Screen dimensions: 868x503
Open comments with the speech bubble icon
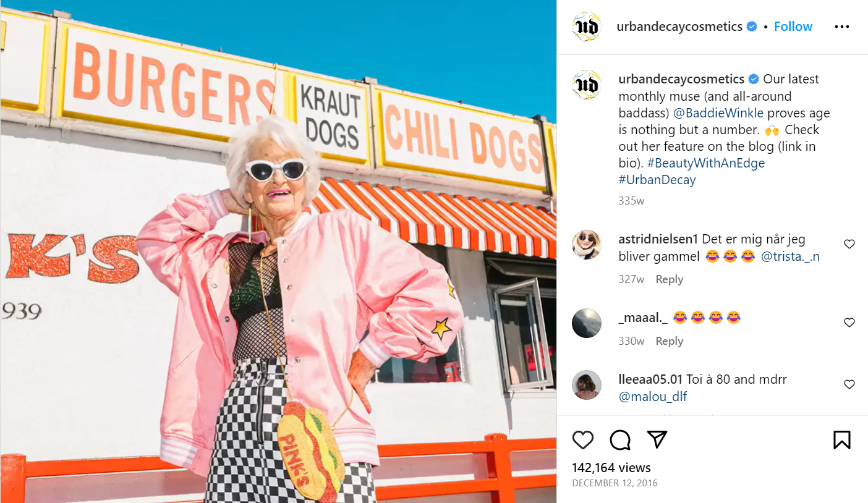(x=619, y=439)
